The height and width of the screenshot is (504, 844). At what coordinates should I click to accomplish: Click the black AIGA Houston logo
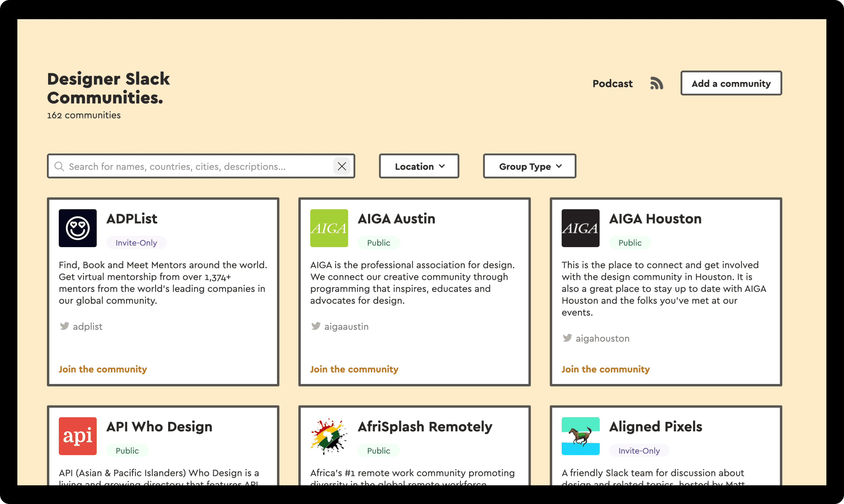click(581, 228)
